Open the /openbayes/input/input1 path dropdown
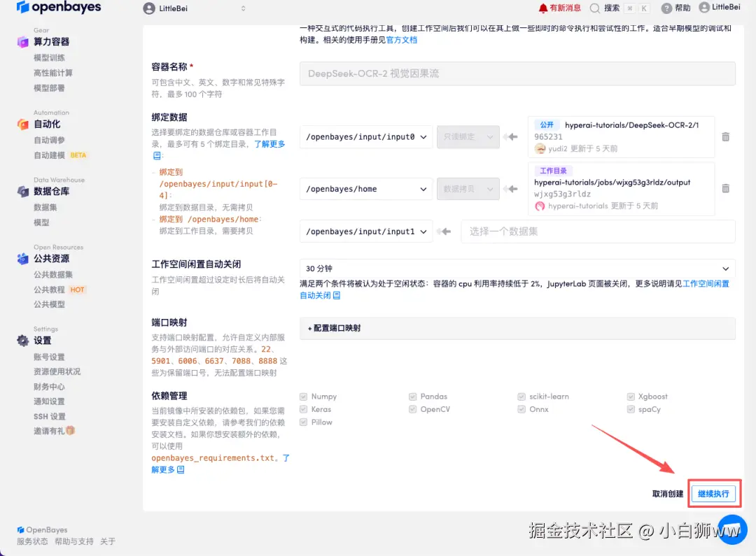756x556 pixels. tap(366, 231)
